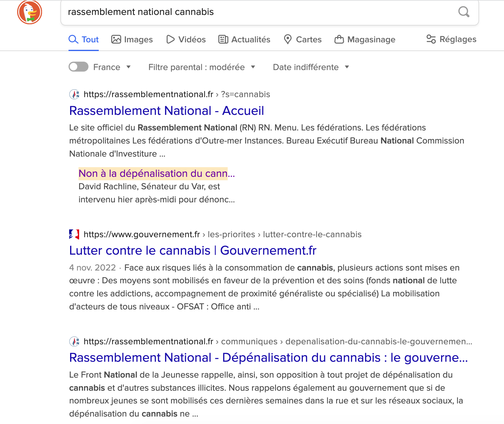Expand the France region dropdown

click(x=112, y=67)
